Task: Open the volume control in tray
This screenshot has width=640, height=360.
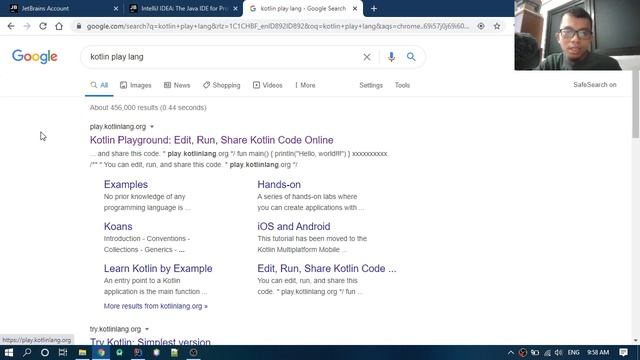Action: tap(558, 353)
